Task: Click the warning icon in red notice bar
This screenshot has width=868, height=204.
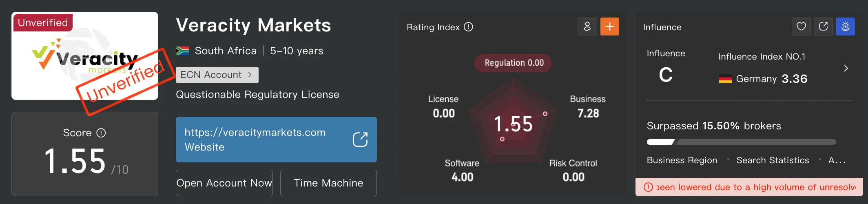Action: coord(648,187)
